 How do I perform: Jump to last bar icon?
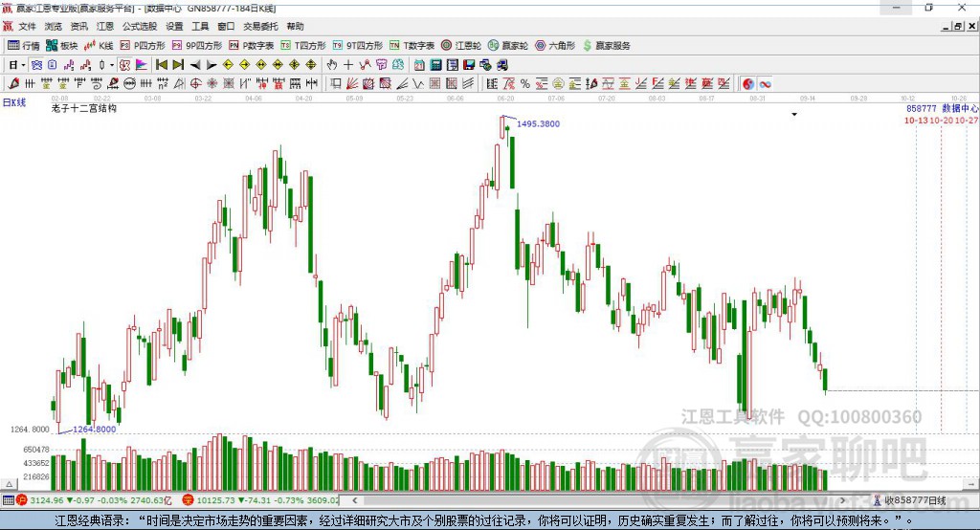(x=178, y=65)
